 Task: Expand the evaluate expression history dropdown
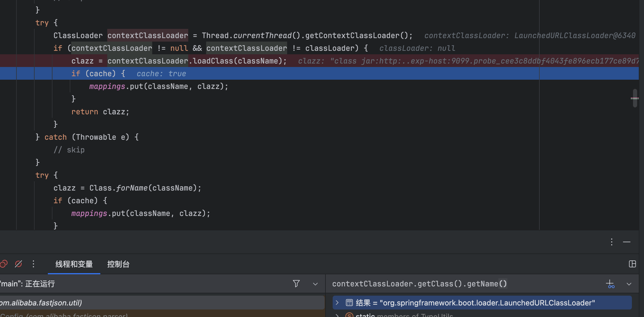tap(629, 284)
